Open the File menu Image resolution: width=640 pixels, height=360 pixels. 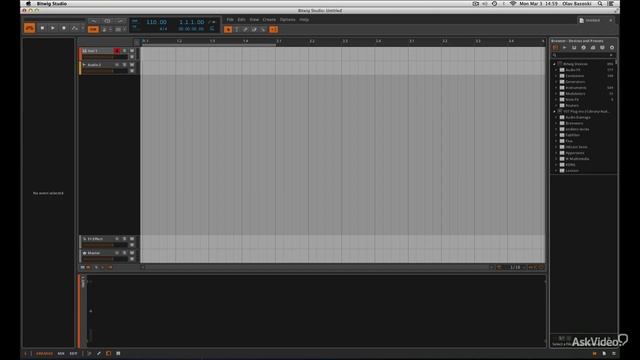point(230,20)
